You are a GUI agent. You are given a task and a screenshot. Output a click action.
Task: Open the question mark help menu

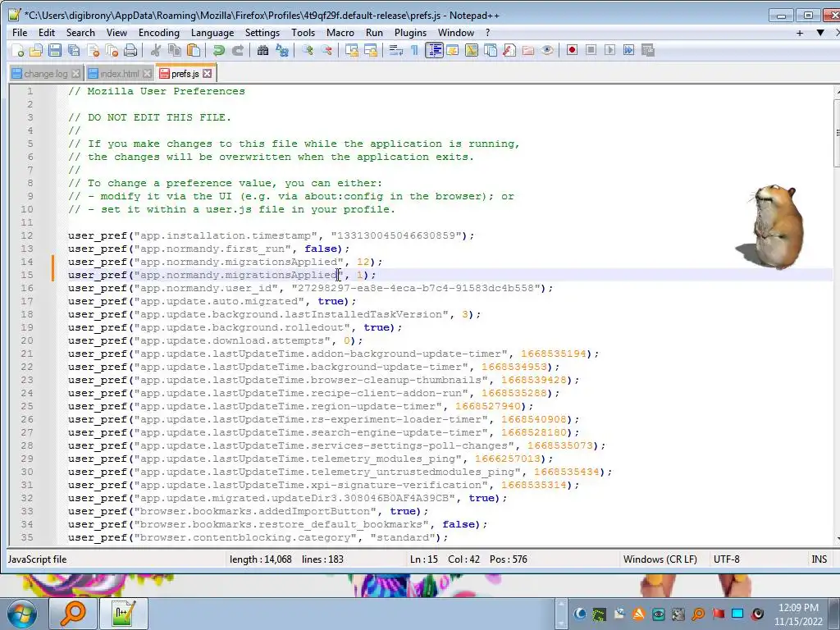click(x=487, y=33)
